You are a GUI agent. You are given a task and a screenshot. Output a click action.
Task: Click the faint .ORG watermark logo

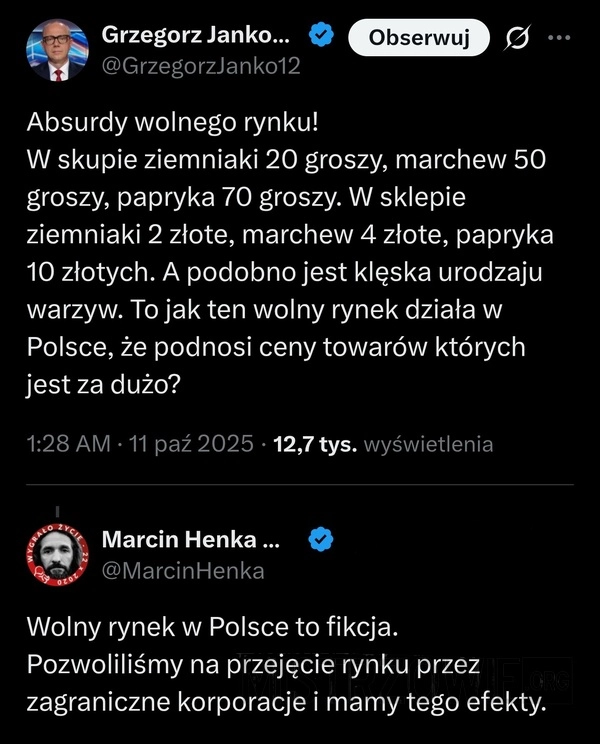point(550,679)
